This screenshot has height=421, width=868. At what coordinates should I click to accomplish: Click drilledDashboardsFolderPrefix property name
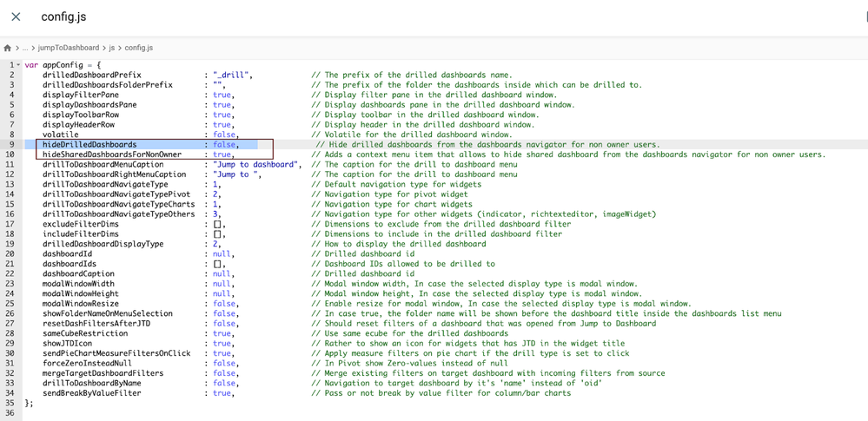(108, 85)
